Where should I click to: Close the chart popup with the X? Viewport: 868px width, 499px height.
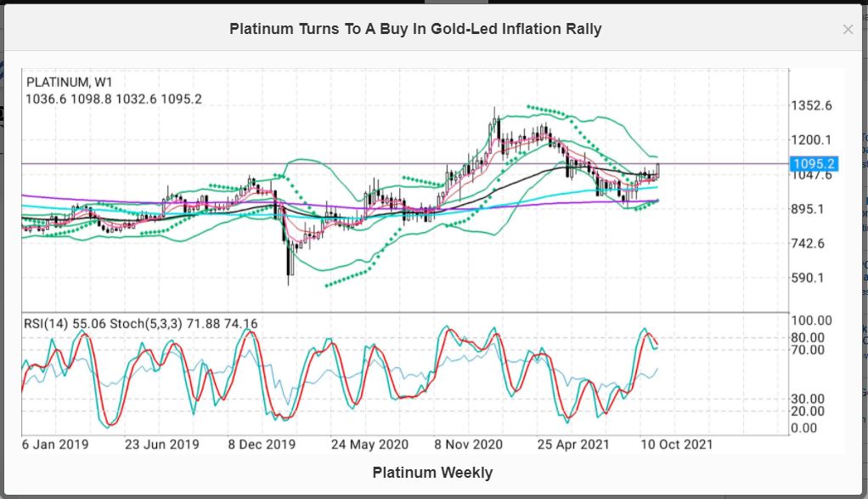point(847,30)
